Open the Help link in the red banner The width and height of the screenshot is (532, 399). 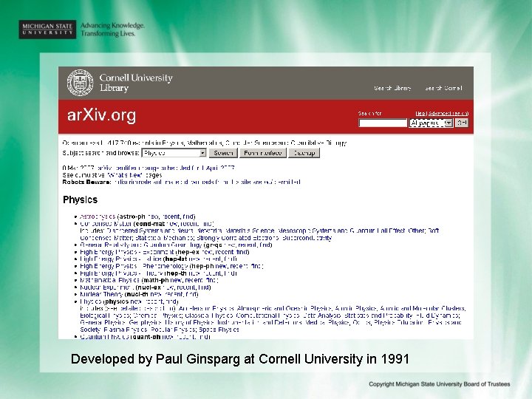(420, 113)
